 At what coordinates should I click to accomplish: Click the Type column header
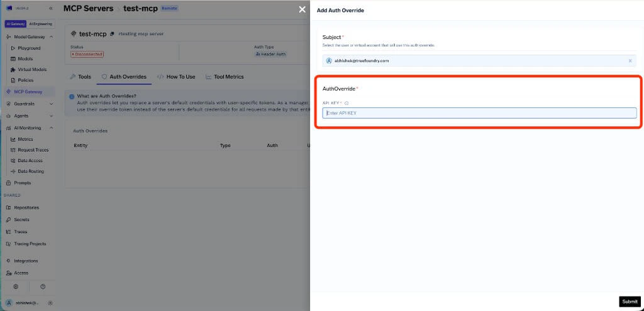click(226, 145)
